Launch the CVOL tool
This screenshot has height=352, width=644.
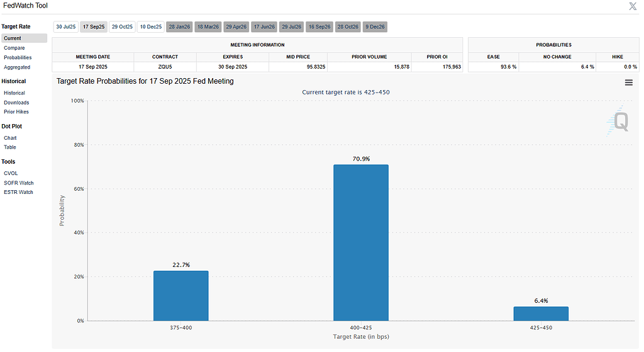coord(11,173)
